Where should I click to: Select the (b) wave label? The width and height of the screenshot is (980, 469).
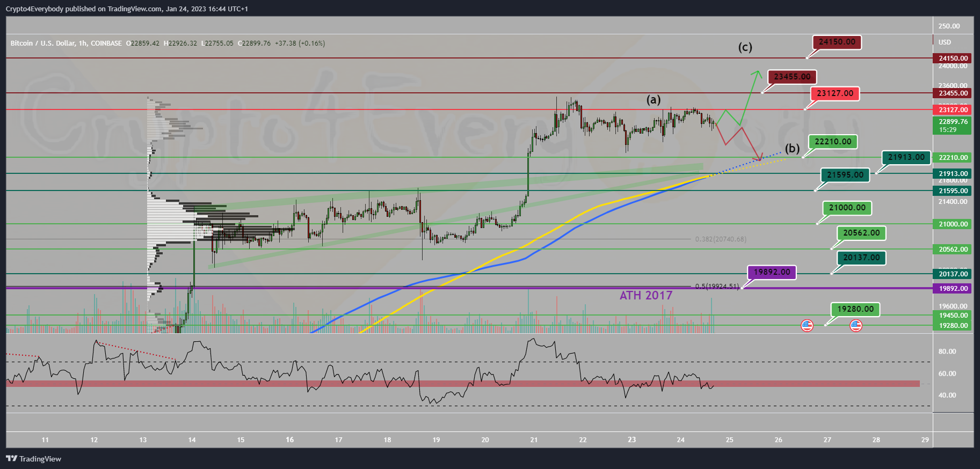[793, 149]
